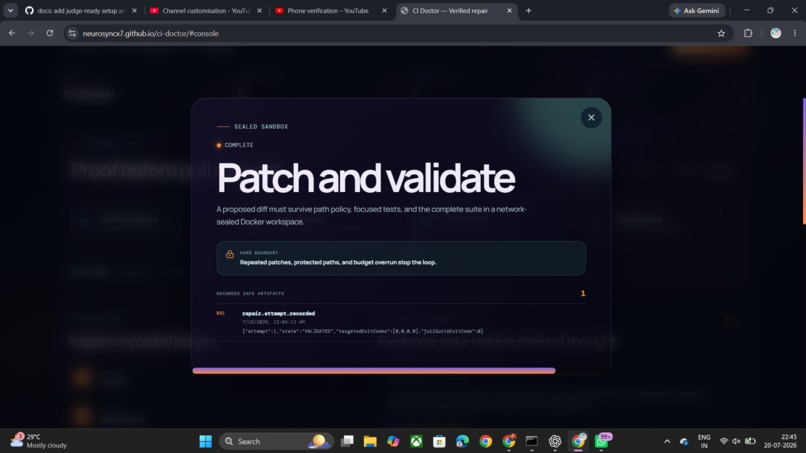Screen dimensions: 806x453
Task: Go back to the previous page
Action: point(12,33)
